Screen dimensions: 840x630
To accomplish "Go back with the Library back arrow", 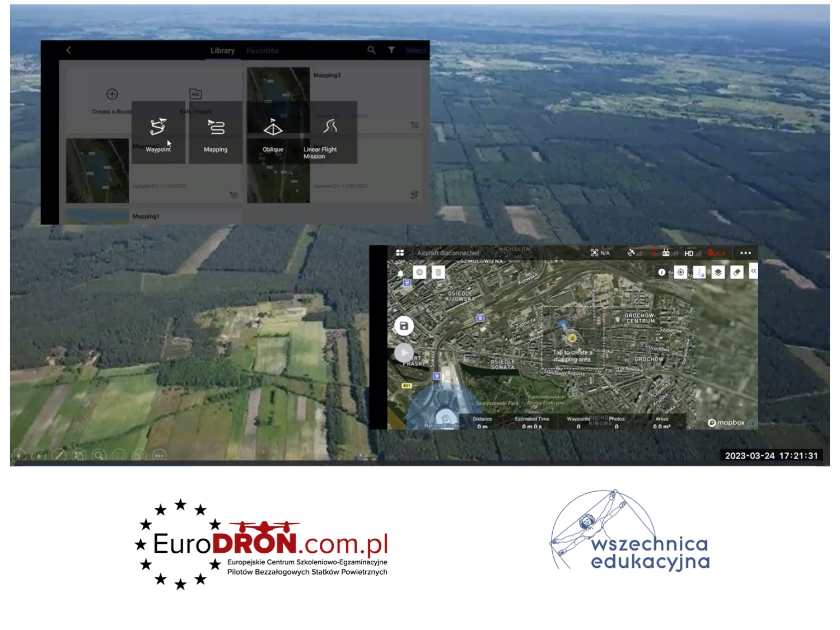I will [x=69, y=50].
